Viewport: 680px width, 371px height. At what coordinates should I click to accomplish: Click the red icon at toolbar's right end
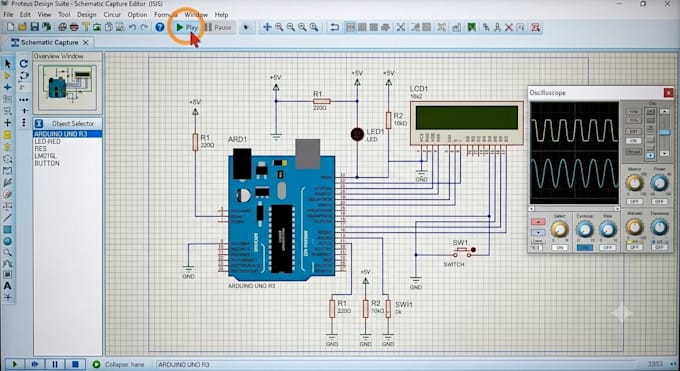pos(536,27)
